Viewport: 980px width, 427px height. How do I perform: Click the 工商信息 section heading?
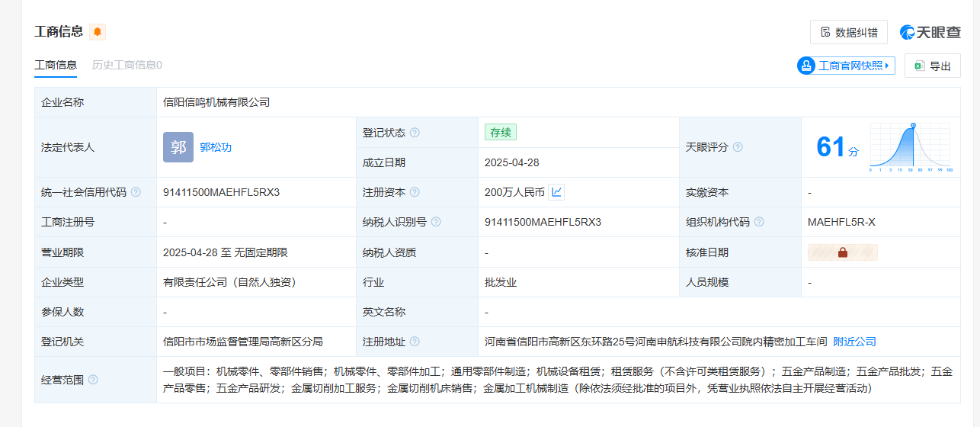(x=59, y=31)
